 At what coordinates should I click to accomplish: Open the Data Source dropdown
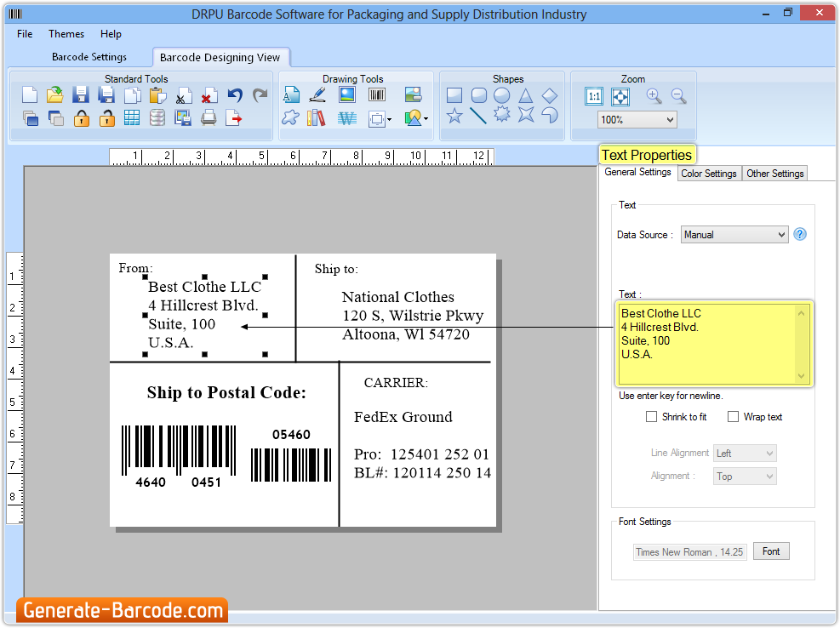pyautogui.click(x=734, y=235)
